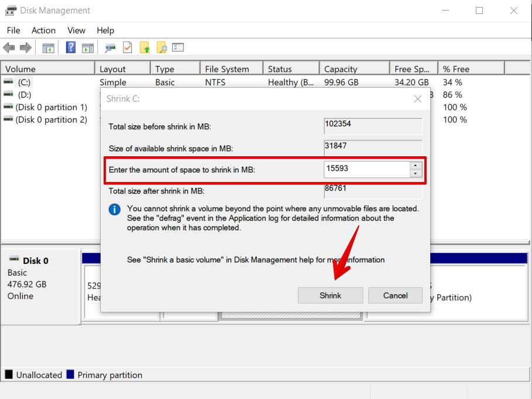Cancel the Shrink C: dialog
The image size is (532, 399).
395,295
